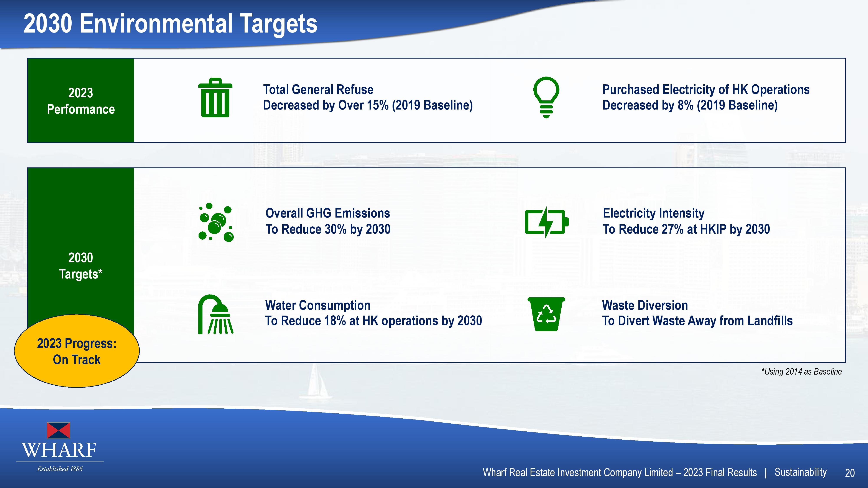Image resolution: width=868 pixels, height=488 pixels.
Task: Select 'Water Consumption' heading text
Action: pos(317,305)
